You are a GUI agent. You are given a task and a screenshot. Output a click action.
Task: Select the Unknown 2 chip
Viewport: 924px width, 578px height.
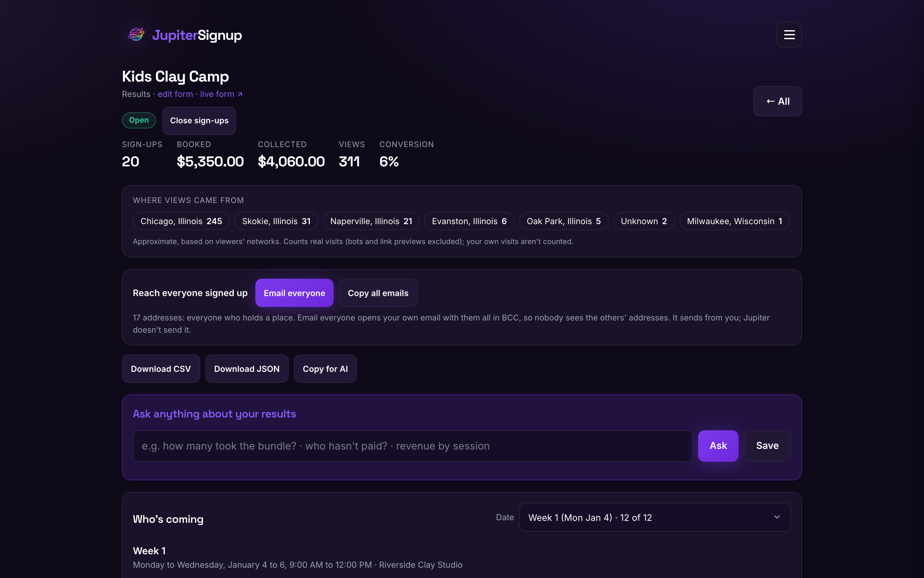(x=644, y=221)
